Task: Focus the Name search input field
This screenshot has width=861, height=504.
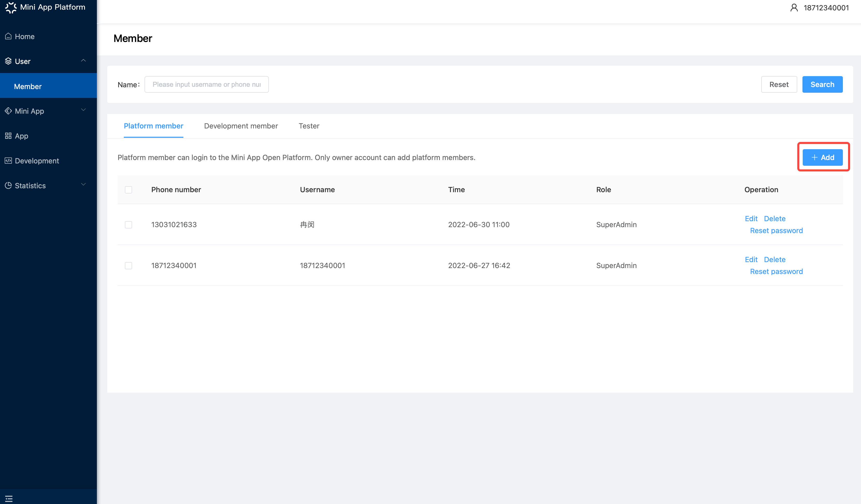Action: click(x=206, y=84)
